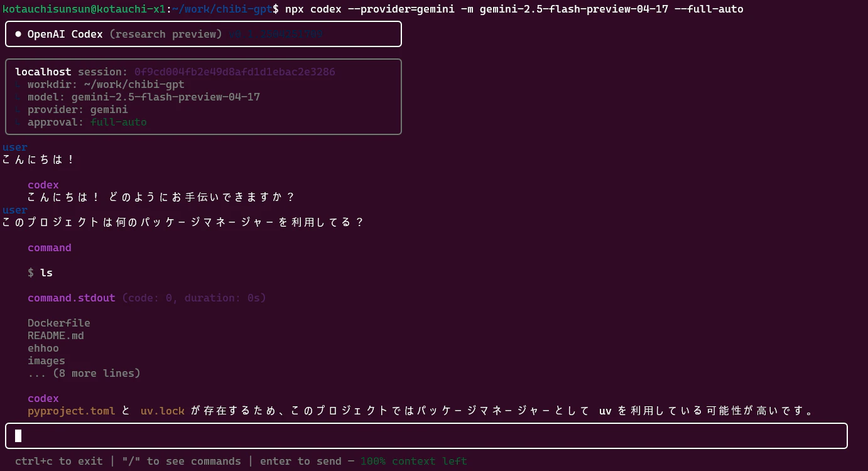The image size is (868, 471).
Task: Click 'Dockerfile' in the ls output
Action: (59, 323)
